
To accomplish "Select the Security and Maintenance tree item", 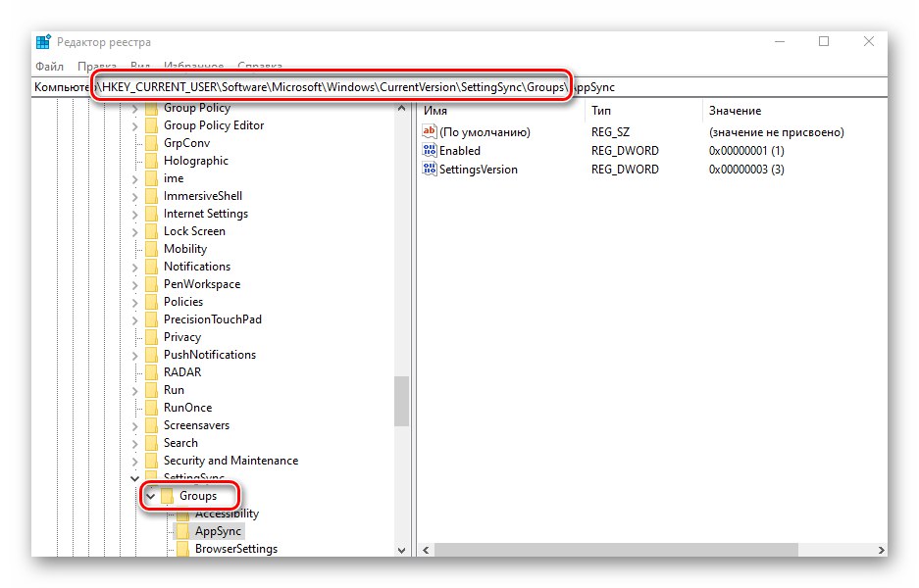I will click(230, 461).
